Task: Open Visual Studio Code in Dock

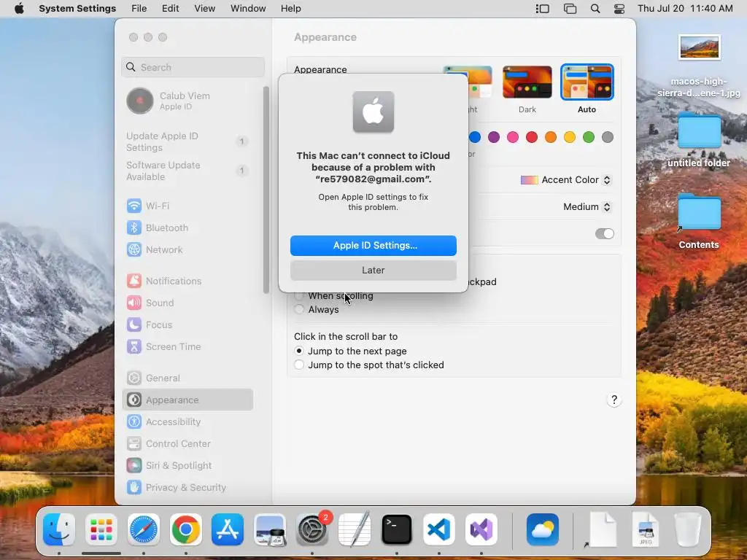Action: pos(438,529)
